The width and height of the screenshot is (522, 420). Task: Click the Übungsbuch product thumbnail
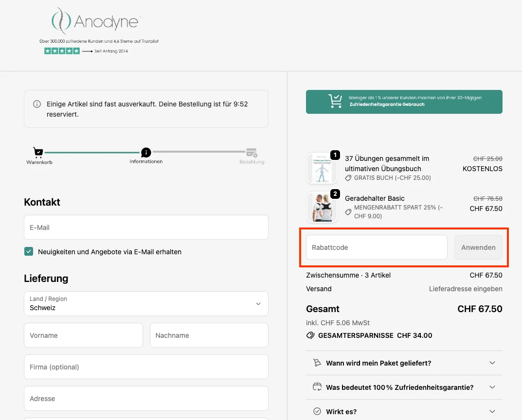pyautogui.click(x=322, y=168)
